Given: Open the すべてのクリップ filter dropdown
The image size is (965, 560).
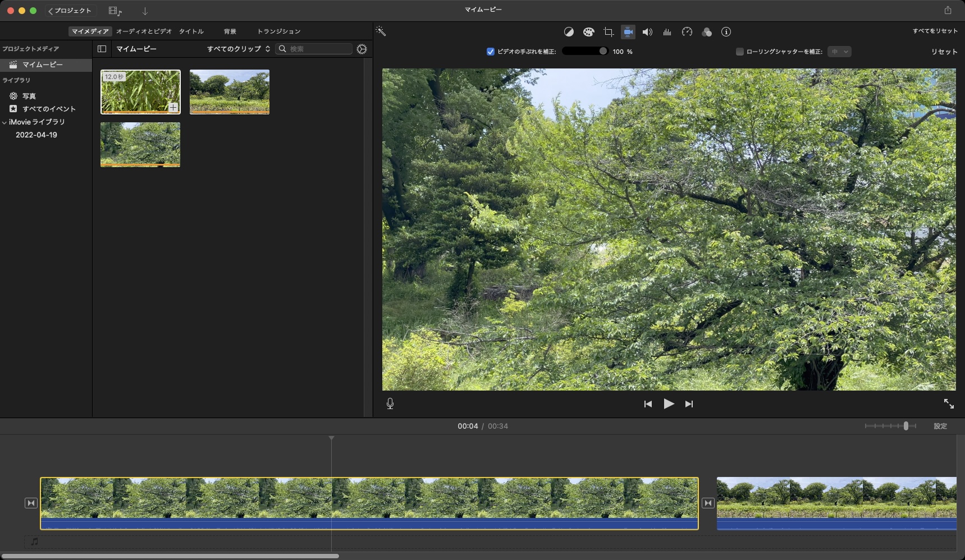Looking at the screenshot, I should [237, 49].
